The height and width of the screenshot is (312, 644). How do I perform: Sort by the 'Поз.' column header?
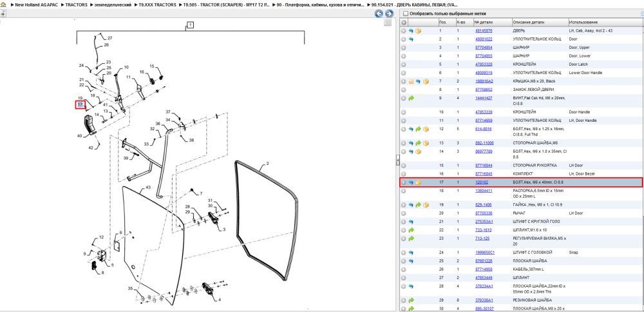pos(446,22)
